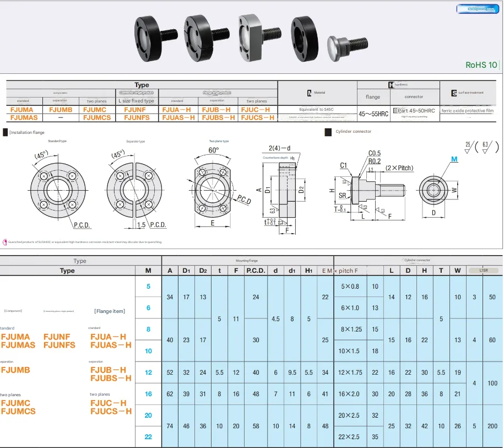Screen dimensions: 504x448
Task: Click the surface treatment 'S' icon
Action: [x=454, y=93]
